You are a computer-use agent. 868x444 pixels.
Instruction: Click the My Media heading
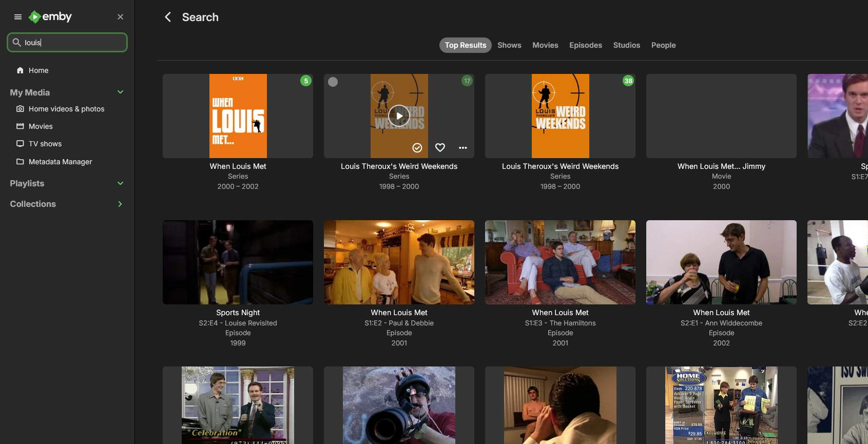[30, 92]
